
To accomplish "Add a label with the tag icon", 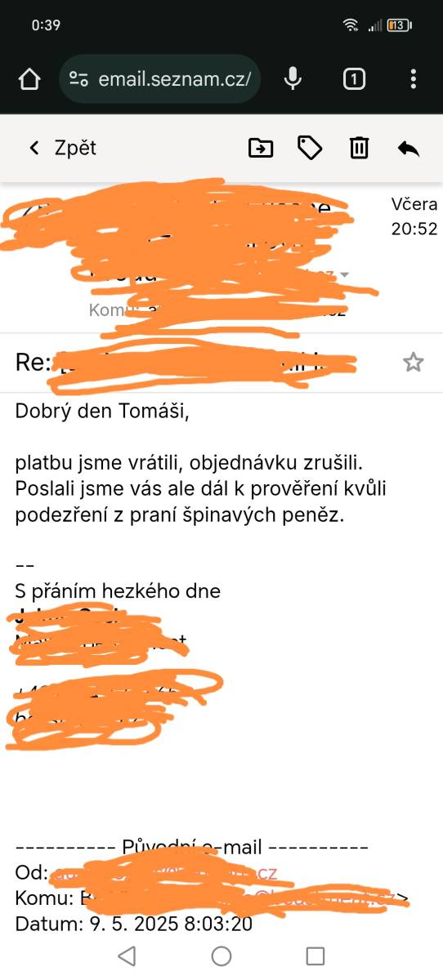I will click(x=309, y=148).
